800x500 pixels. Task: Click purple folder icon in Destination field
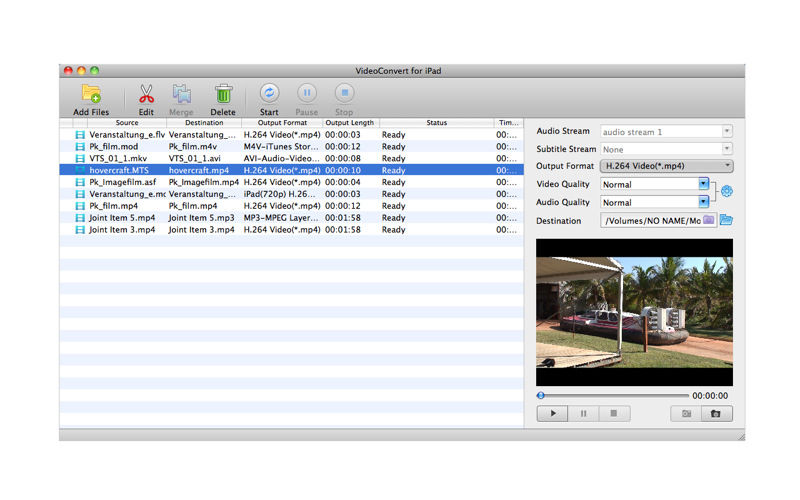click(x=708, y=220)
